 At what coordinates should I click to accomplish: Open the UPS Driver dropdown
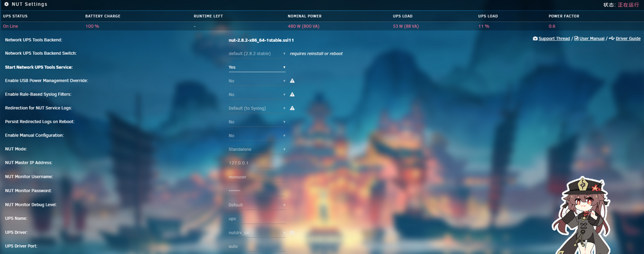point(257,233)
